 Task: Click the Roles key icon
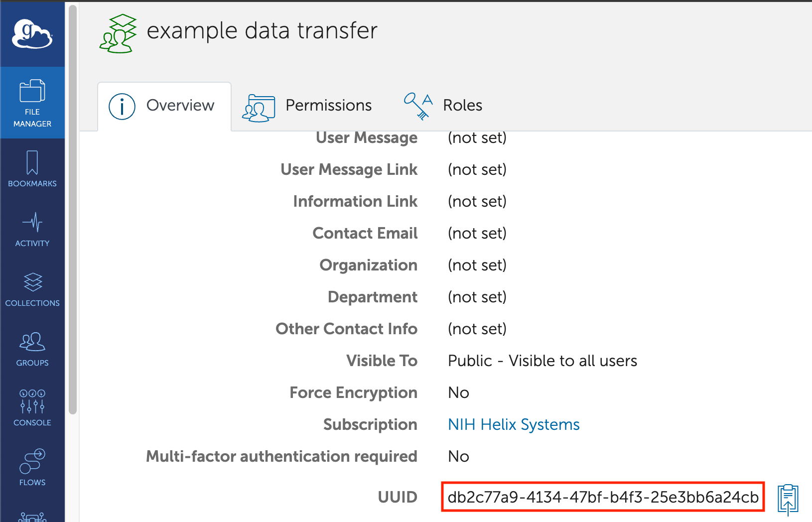tap(418, 106)
